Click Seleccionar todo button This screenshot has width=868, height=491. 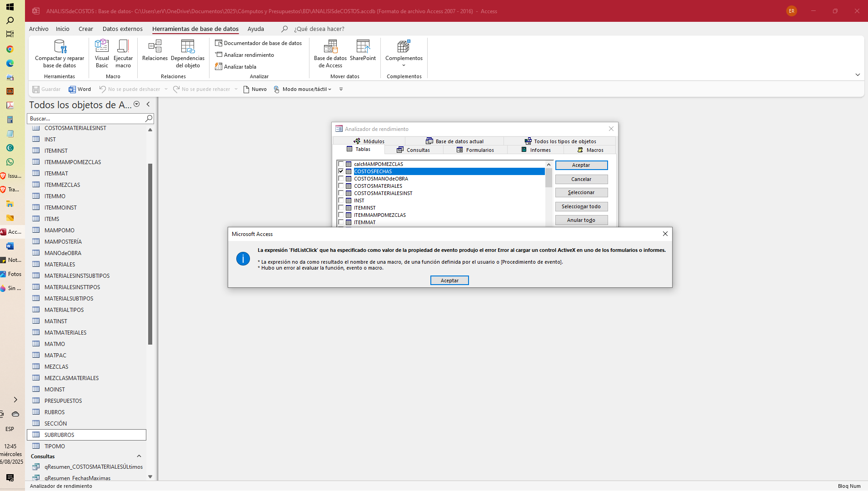click(581, 206)
